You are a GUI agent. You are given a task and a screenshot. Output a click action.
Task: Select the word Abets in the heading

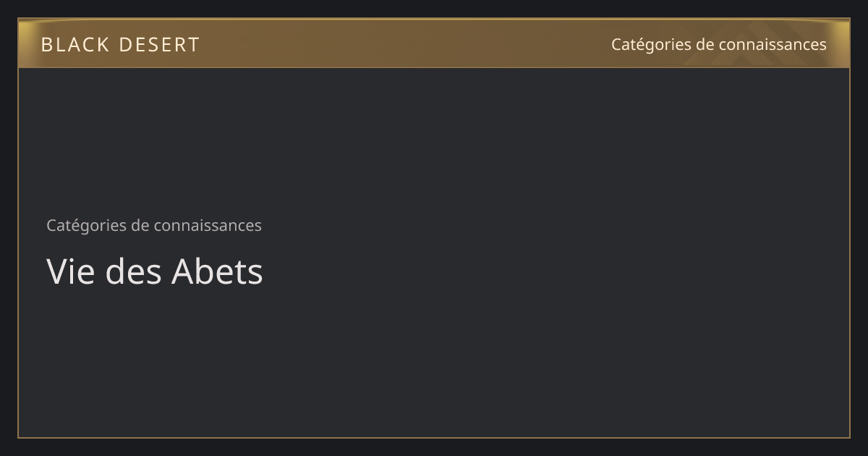[x=217, y=271]
